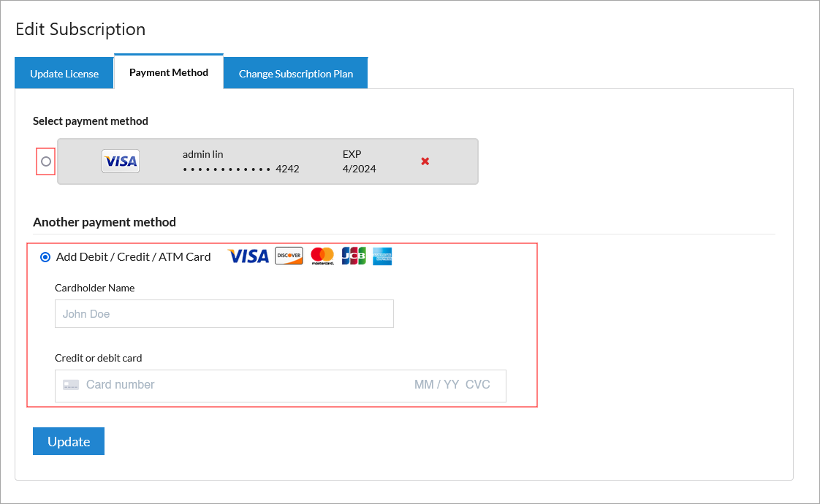The height and width of the screenshot is (504, 820).
Task: Open the Change Subscription Plan tab
Action: click(296, 73)
